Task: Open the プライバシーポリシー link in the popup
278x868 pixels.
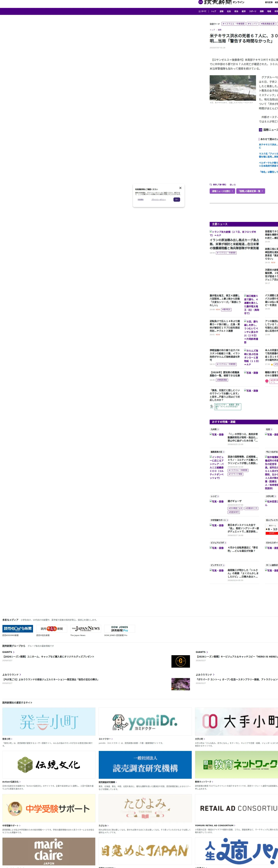Action: point(159,199)
